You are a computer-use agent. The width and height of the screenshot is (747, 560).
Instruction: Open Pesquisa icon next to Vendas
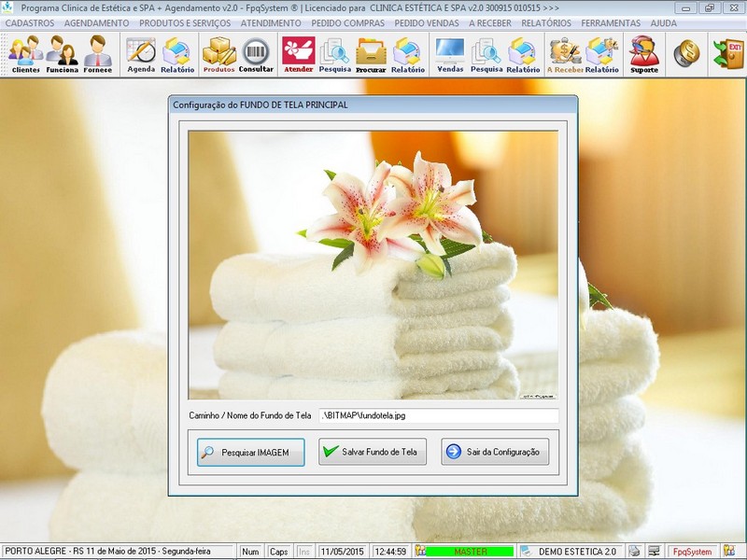tap(486, 55)
